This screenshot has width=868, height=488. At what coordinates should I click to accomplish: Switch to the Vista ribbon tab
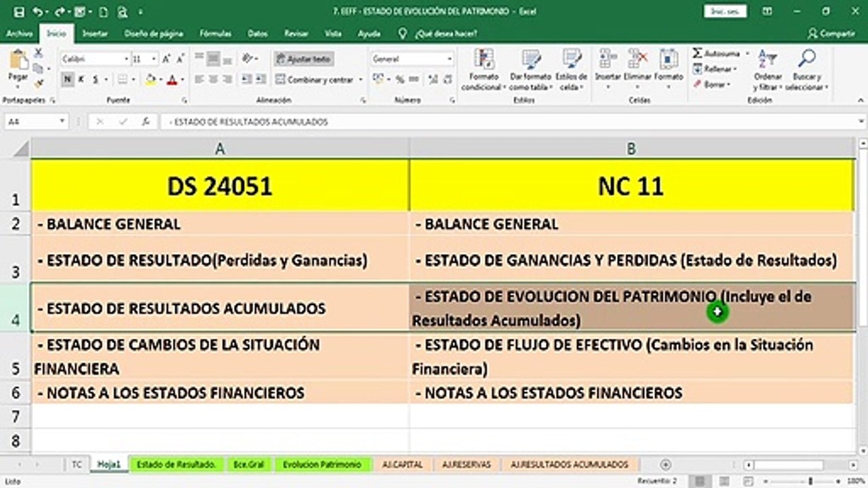(x=333, y=33)
